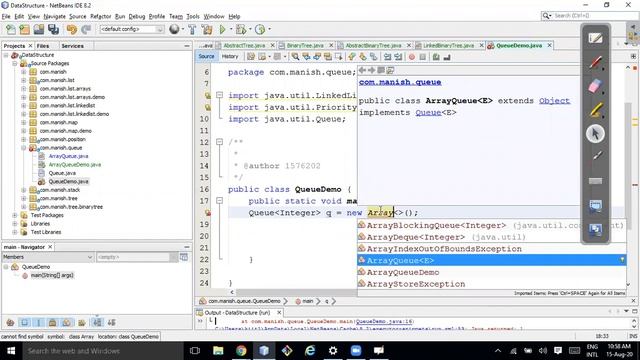Viewport: 640px width, 360px height.
Task: Collapse the main method fold at line 17
Action: pyautogui.click(x=219, y=201)
